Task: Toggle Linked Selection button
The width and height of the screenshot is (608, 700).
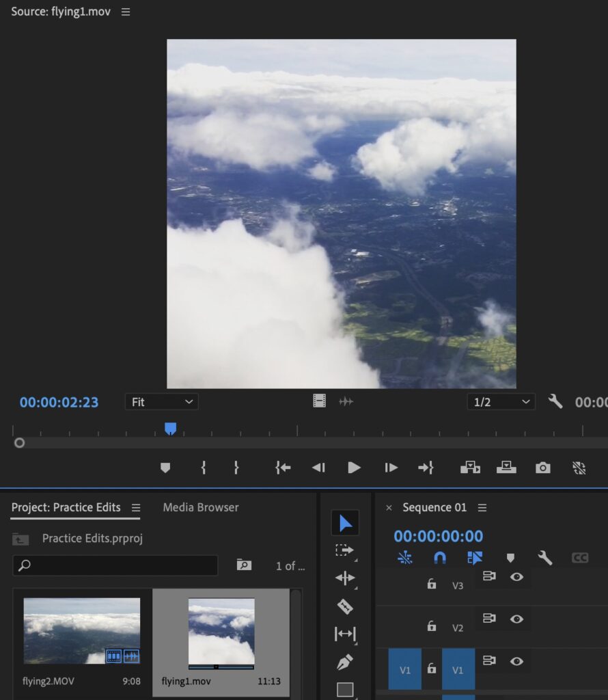Action: coord(475,558)
